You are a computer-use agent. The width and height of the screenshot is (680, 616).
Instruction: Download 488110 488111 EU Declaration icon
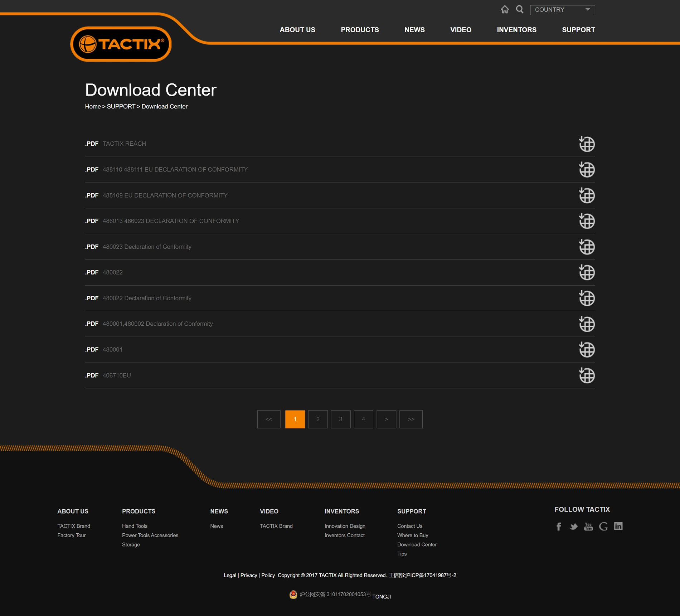(x=587, y=170)
